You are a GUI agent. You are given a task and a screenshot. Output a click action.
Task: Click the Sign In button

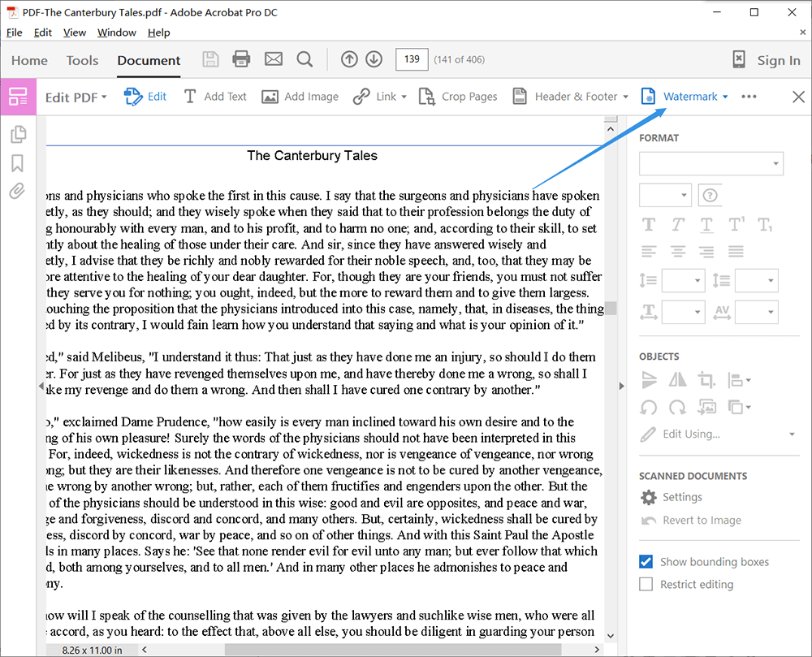tap(777, 60)
